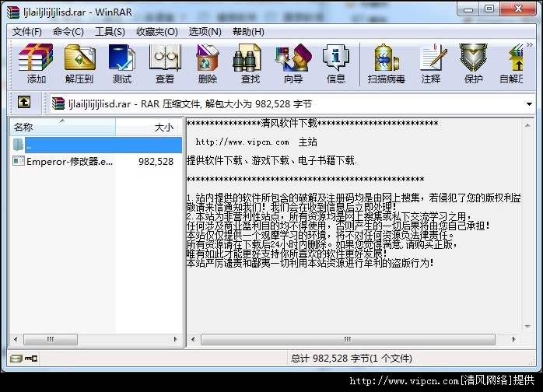
Task: Click the drive icon in status bar
Action: coord(16,359)
